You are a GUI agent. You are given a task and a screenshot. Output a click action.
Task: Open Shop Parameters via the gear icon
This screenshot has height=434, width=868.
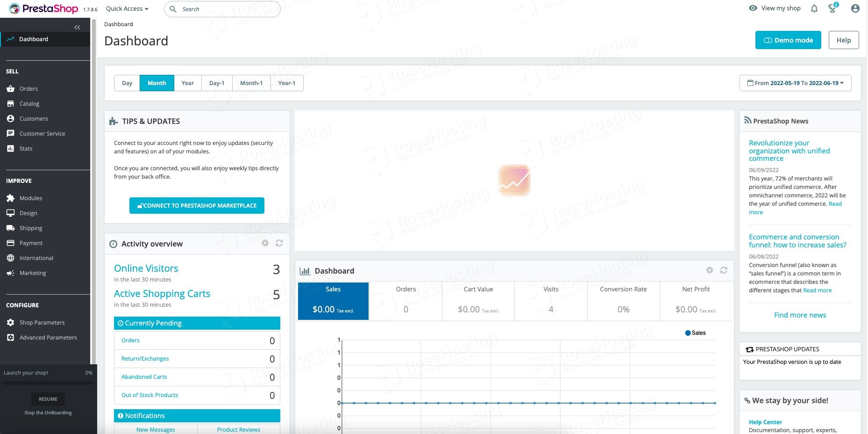point(9,322)
